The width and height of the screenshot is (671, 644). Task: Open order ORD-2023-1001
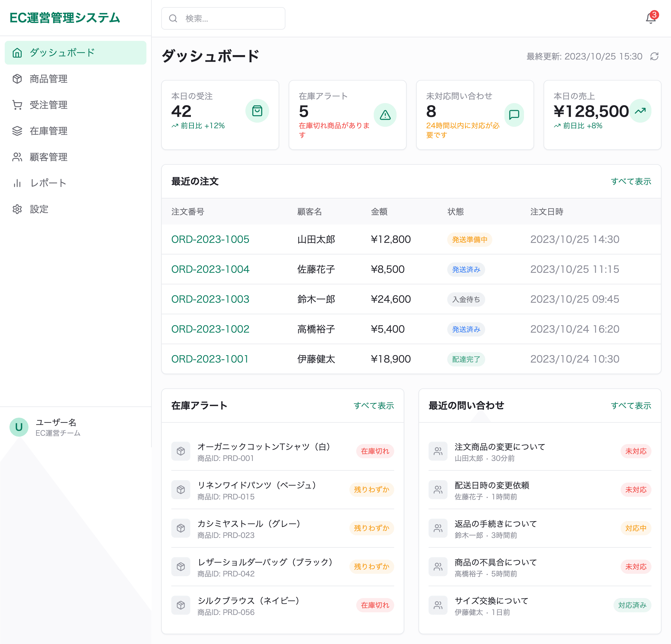(210, 359)
